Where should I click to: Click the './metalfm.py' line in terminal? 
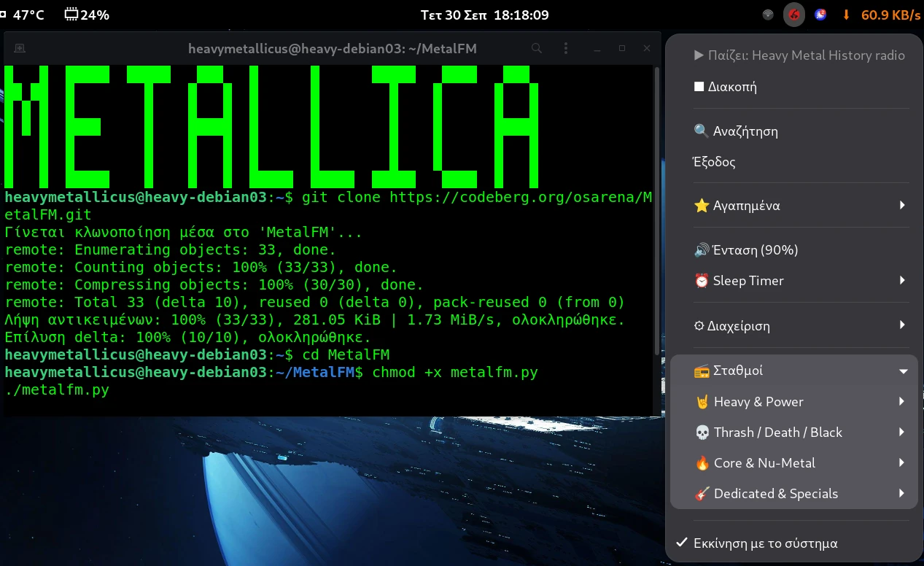(x=57, y=390)
